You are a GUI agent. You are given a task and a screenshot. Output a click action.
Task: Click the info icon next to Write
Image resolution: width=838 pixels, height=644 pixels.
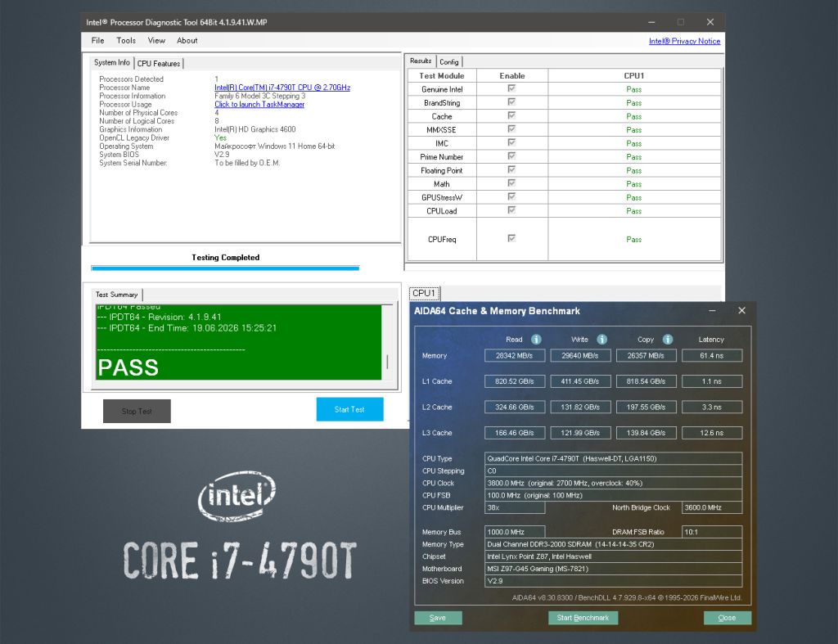(x=601, y=340)
